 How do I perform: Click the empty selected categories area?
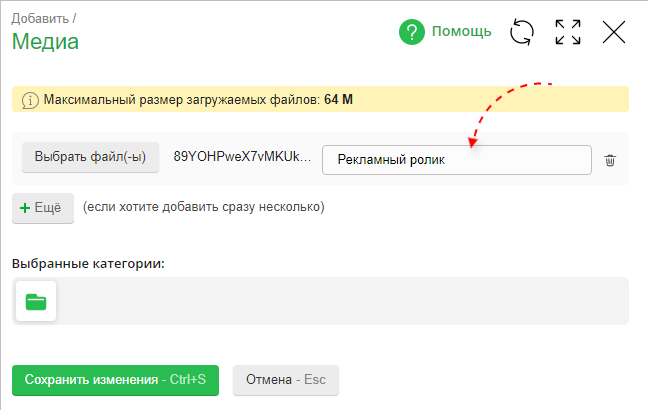point(340,301)
